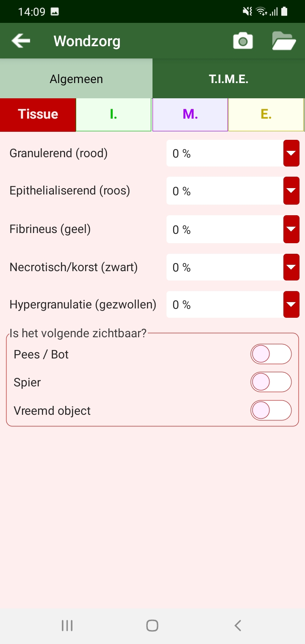Tap the back arrow icon
The width and height of the screenshot is (305, 644).
21,41
